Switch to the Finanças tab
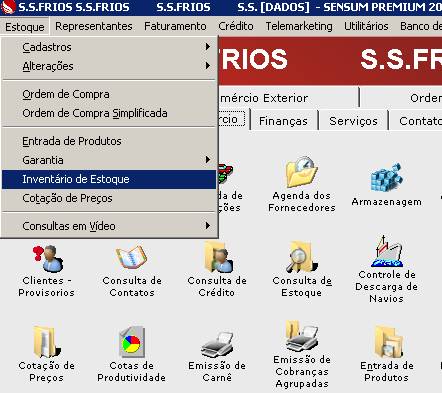 [283, 121]
